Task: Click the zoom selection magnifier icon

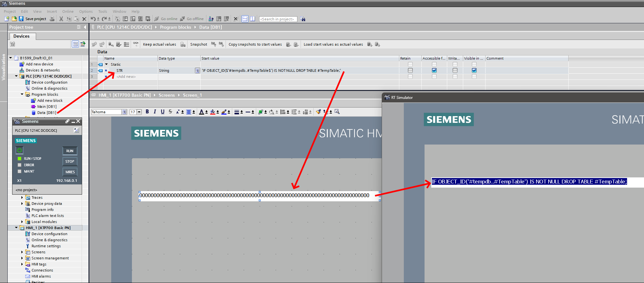Action: (337, 112)
